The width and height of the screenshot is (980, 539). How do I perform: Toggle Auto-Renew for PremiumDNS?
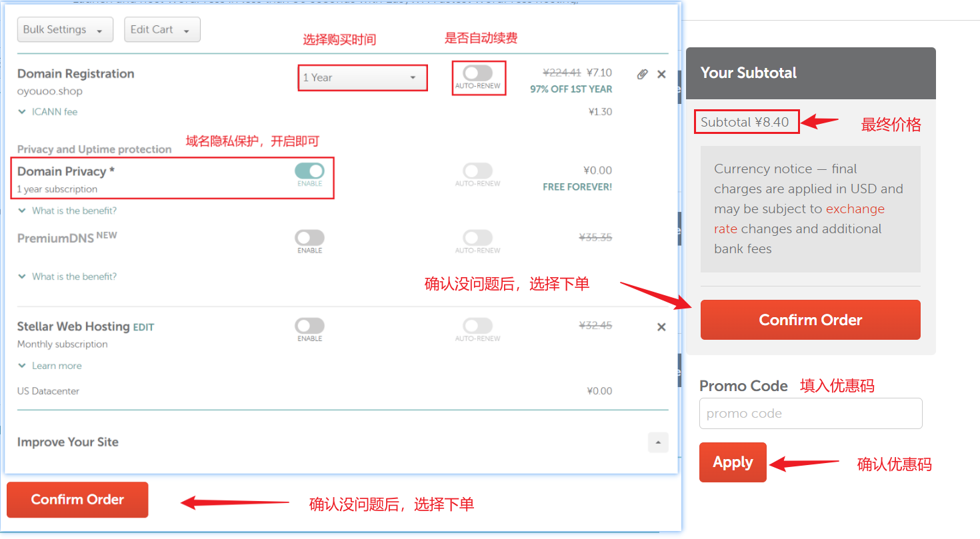click(478, 238)
